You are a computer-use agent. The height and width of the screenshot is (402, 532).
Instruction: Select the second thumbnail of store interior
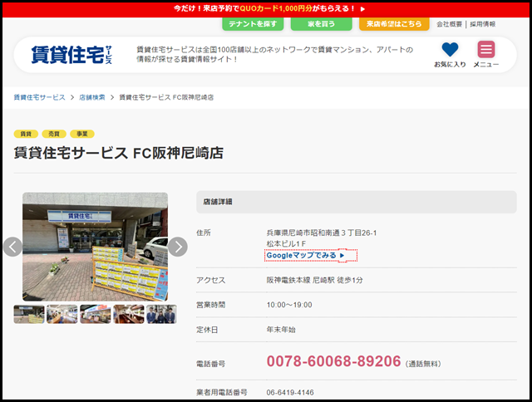pos(62,314)
